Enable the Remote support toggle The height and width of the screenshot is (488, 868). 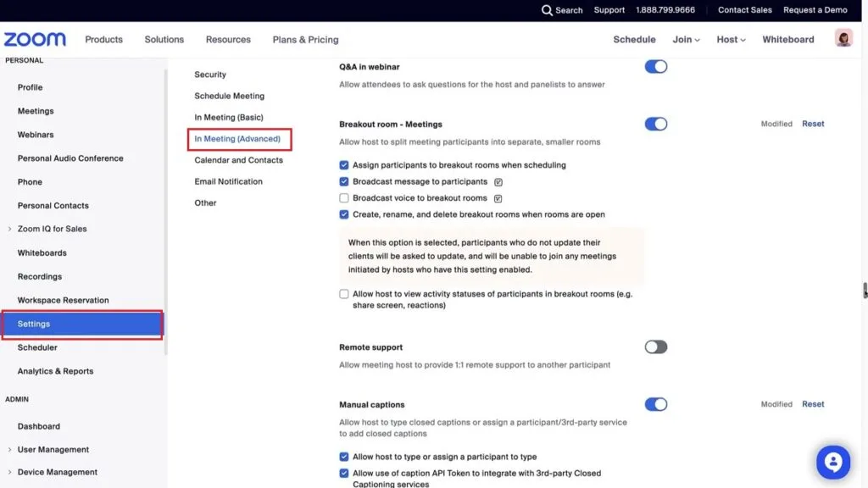pos(655,347)
